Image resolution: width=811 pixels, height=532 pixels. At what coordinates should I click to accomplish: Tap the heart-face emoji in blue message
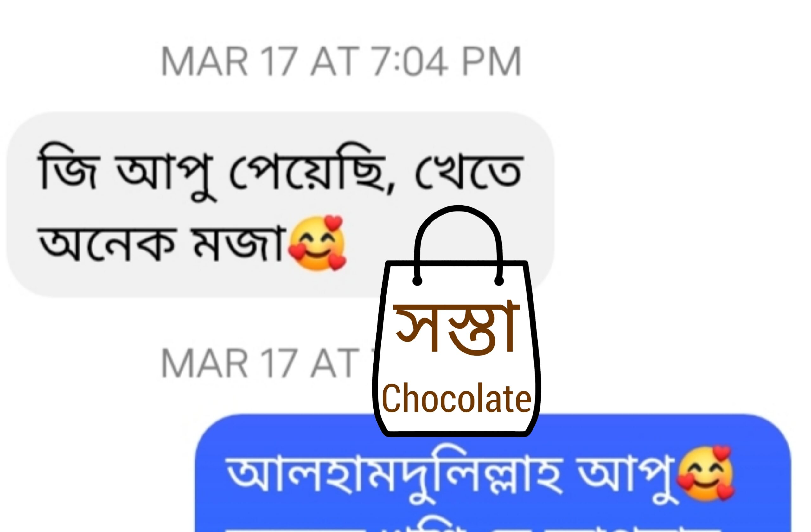pyautogui.click(x=706, y=474)
